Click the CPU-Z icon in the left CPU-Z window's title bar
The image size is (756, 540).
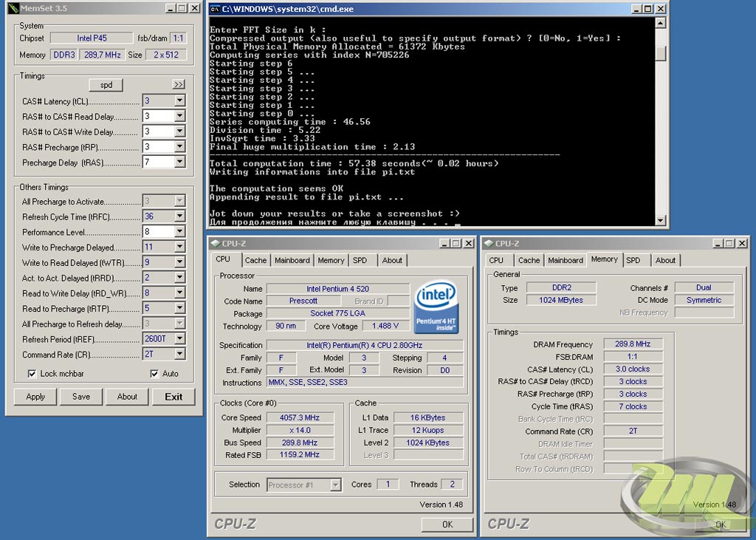pos(215,243)
